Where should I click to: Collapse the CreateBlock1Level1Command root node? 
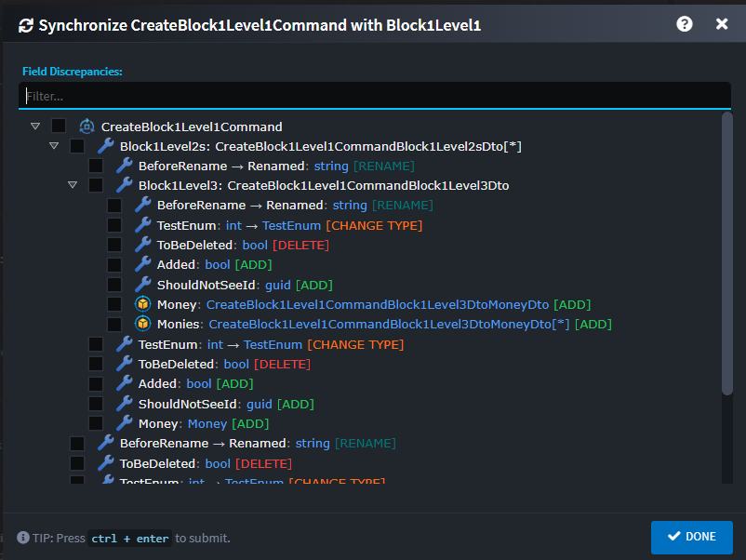35,127
